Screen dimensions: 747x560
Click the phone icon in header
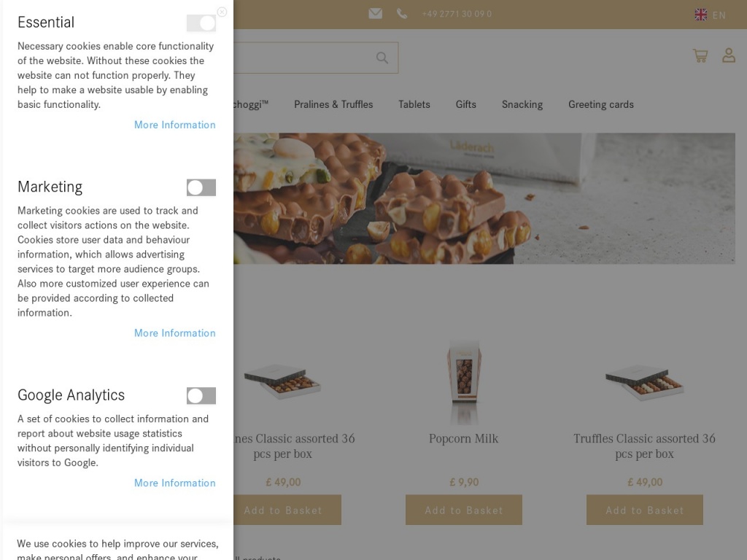tap(402, 14)
